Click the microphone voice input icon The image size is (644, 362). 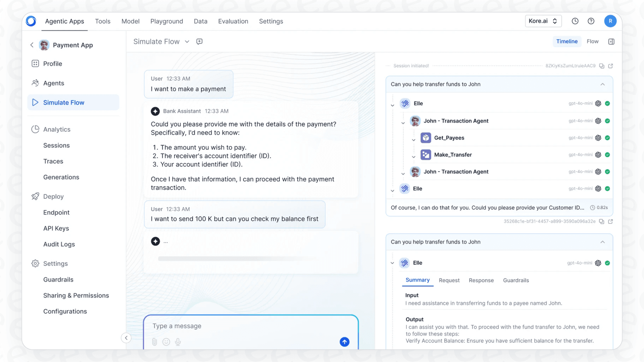tap(178, 342)
